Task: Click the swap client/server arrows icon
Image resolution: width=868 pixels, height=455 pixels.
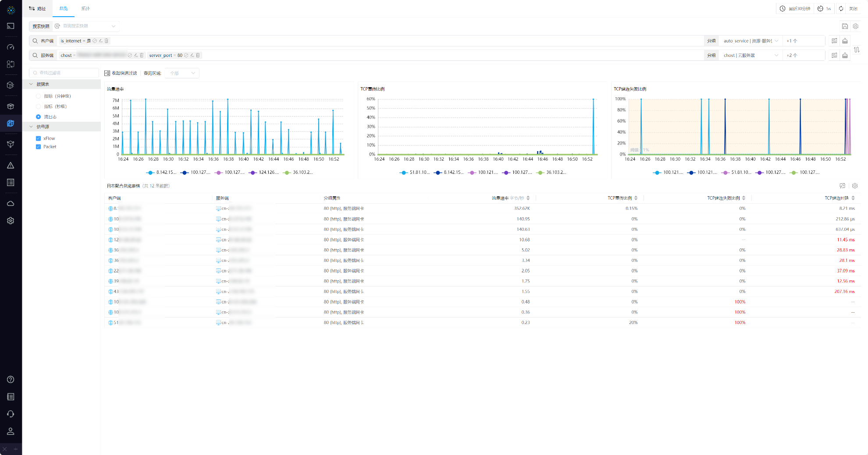Action: pyautogui.click(x=857, y=50)
